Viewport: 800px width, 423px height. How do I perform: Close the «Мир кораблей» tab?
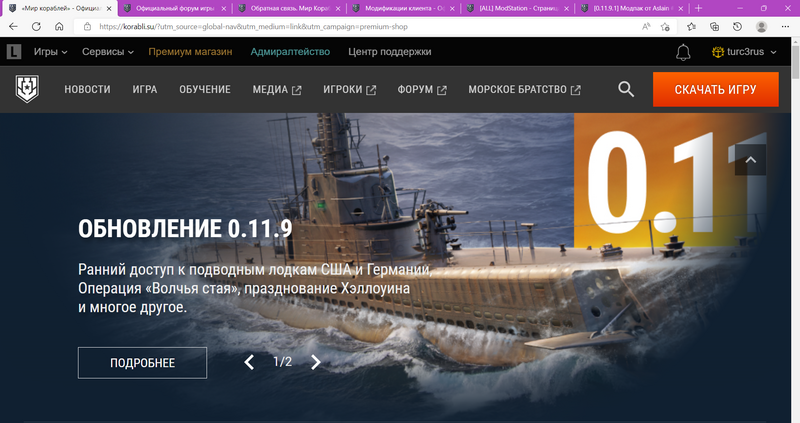[x=109, y=9]
